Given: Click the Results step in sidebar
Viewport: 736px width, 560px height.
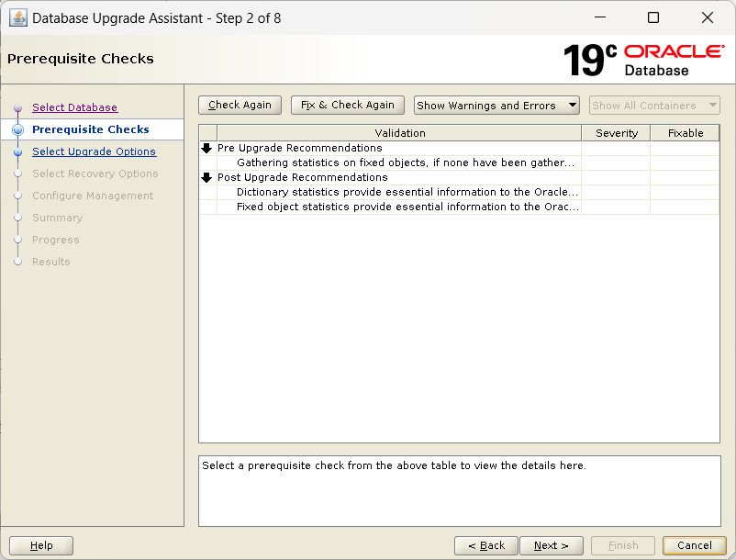Looking at the screenshot, I should click(51, 262).
